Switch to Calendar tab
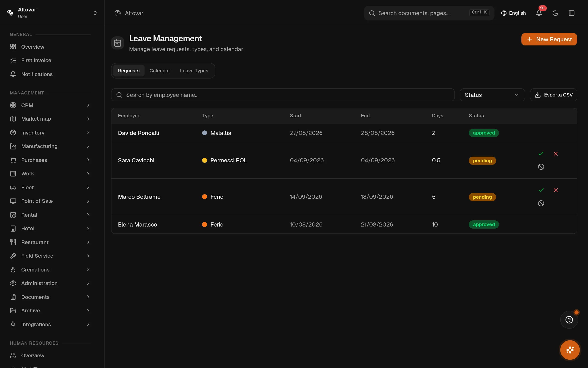 tap(160, 71)
